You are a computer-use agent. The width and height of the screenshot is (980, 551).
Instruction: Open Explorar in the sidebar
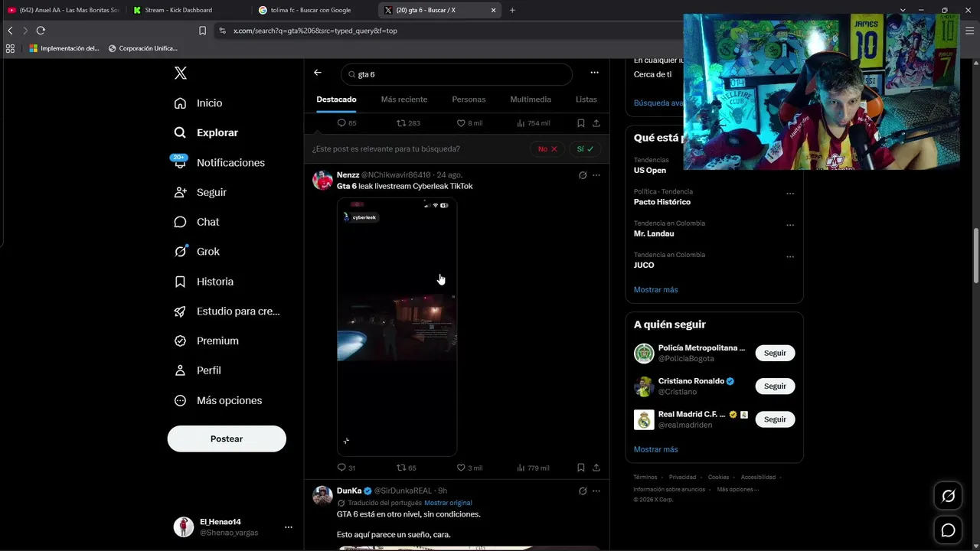click(206, 132)
